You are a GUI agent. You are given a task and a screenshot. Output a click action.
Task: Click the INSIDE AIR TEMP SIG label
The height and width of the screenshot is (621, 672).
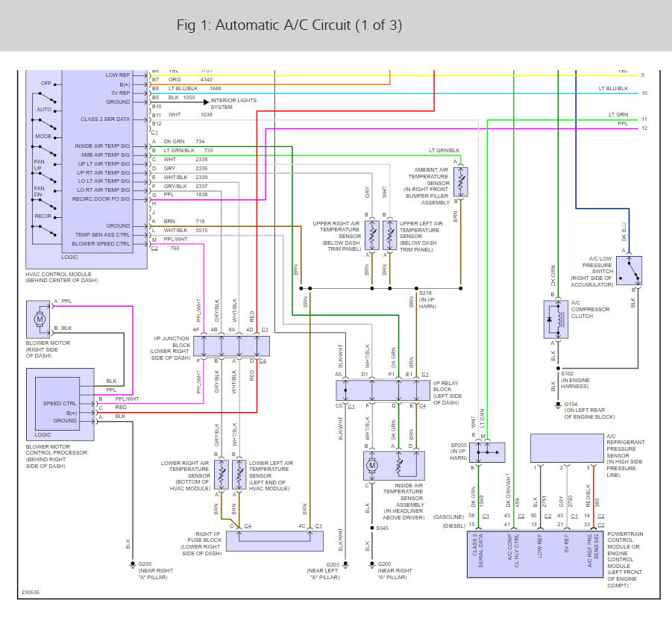[102, 146]
